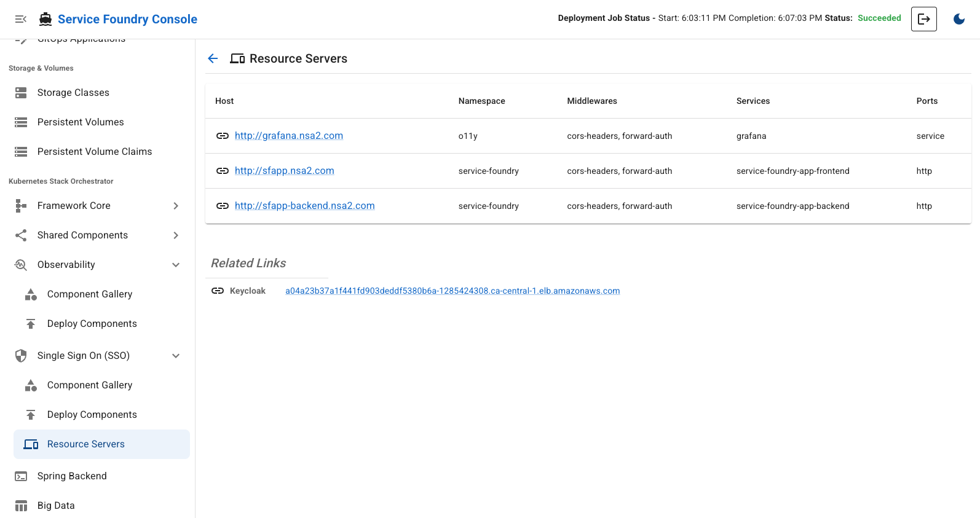980x518 pixels.
Task: Click the Resource Servers header devices icon
Action: tap(237, 59)
